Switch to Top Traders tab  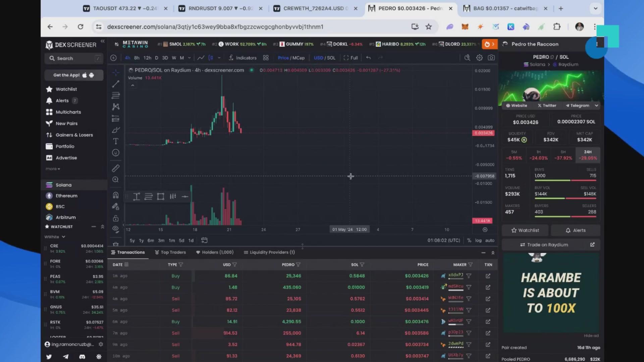(x=170, y=252)
